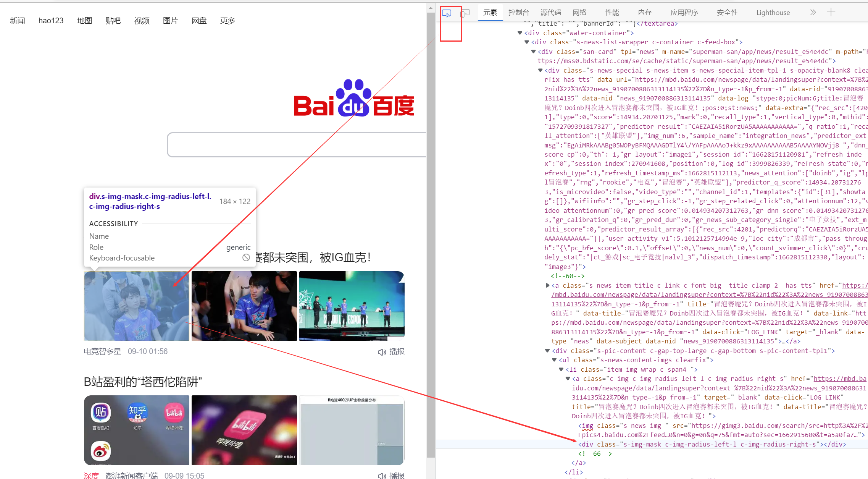The width and height of the screenshot is (868, 479).
Task: Play audio for the 电竞智多星 article
Action: (x=391, y=351)
